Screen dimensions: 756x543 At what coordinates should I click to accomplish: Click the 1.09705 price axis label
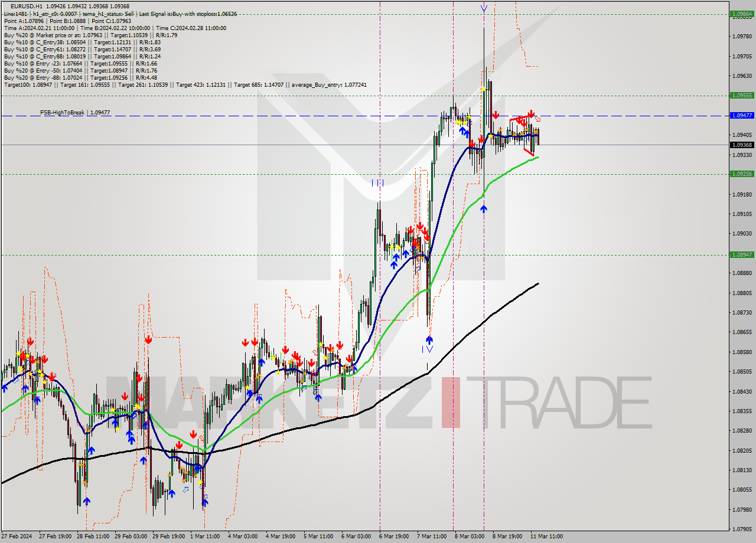click(x=741, y=57)
